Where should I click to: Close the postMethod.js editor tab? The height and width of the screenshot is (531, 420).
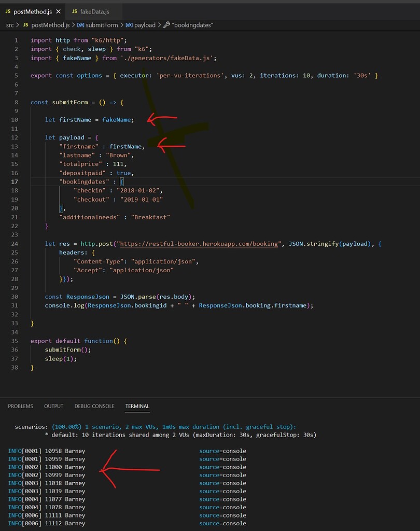58,11
